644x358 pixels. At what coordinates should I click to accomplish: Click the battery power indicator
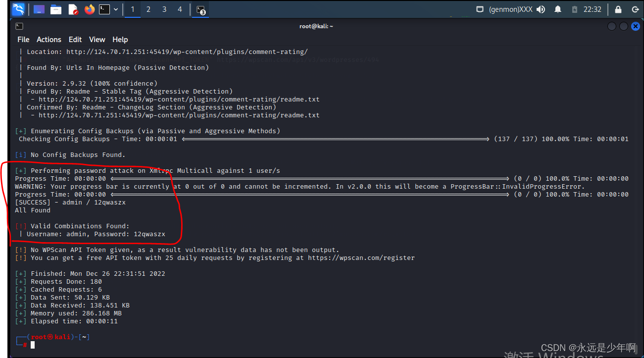pyautogui.click(x=574, y=9)
